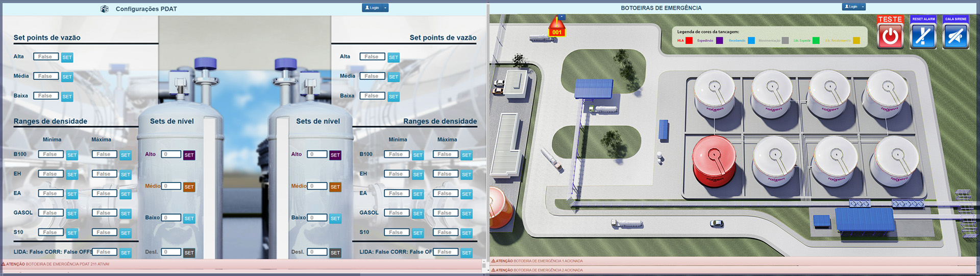Click SET for left Alta flow setpoint
Screen dimensions: 980x276
pyautogui.click(x=67, y=57)
